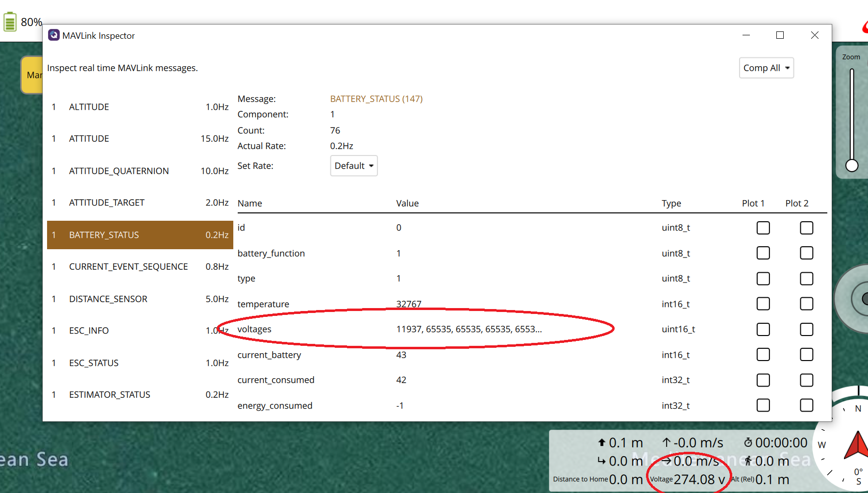Click the BATTERY_STATUS (147) message title
This screenshot has width=868, height=493.
pos(376,99)
